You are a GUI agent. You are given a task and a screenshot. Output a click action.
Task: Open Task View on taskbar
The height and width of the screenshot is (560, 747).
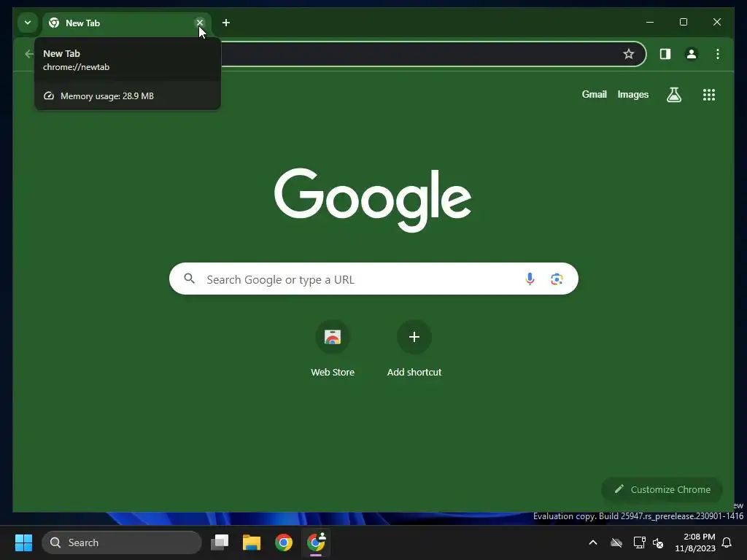coord(220,542)
